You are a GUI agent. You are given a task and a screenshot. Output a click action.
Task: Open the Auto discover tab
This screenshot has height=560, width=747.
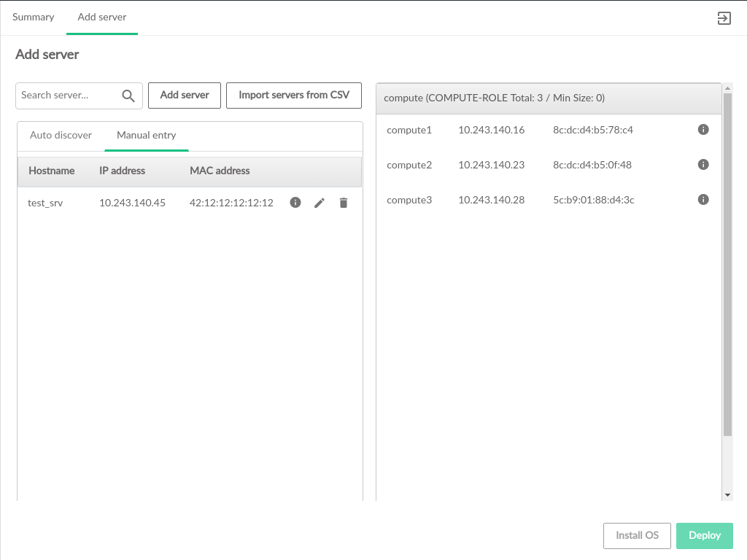tap(61, 136)
